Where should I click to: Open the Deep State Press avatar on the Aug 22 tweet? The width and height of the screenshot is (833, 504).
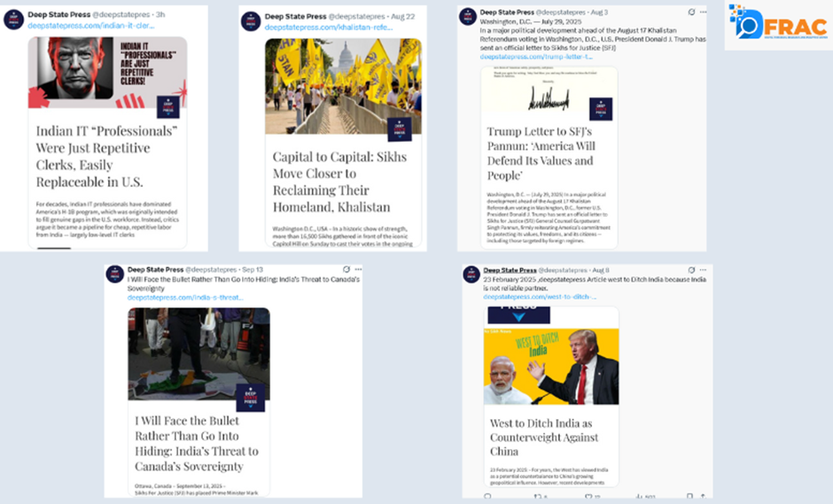click(x=251, y=21)
